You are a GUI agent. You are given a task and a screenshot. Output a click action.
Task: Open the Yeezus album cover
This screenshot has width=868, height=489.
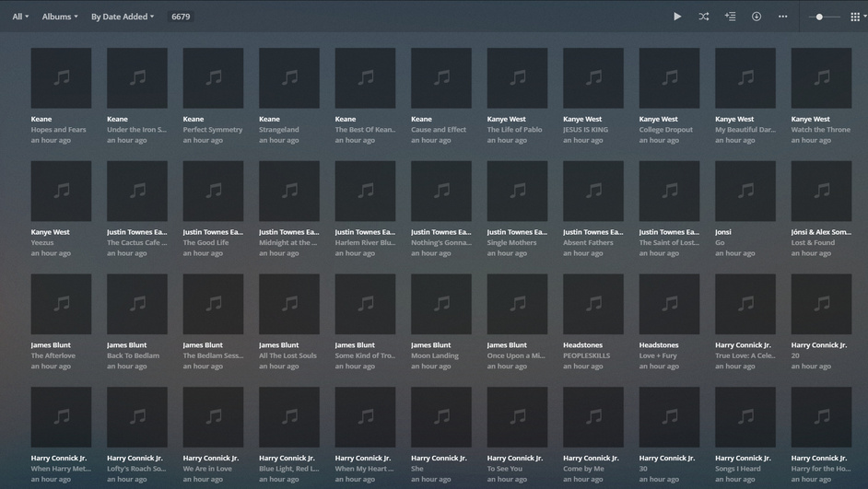61,191
